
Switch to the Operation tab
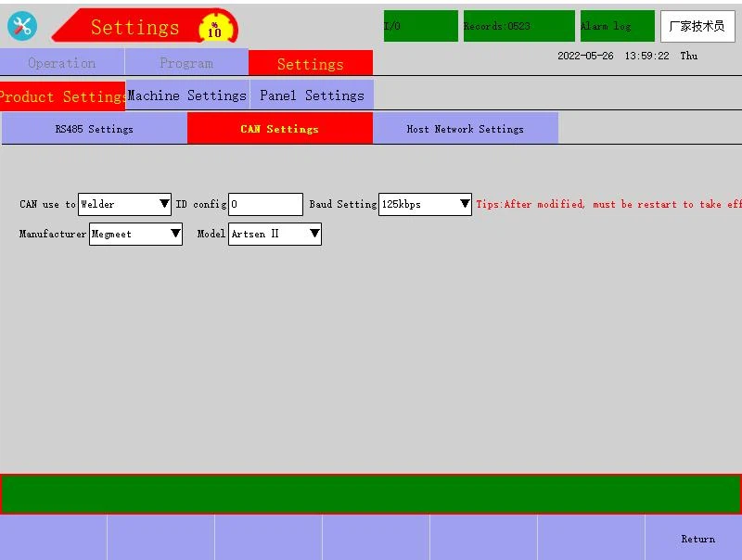[x=62, y=63]
